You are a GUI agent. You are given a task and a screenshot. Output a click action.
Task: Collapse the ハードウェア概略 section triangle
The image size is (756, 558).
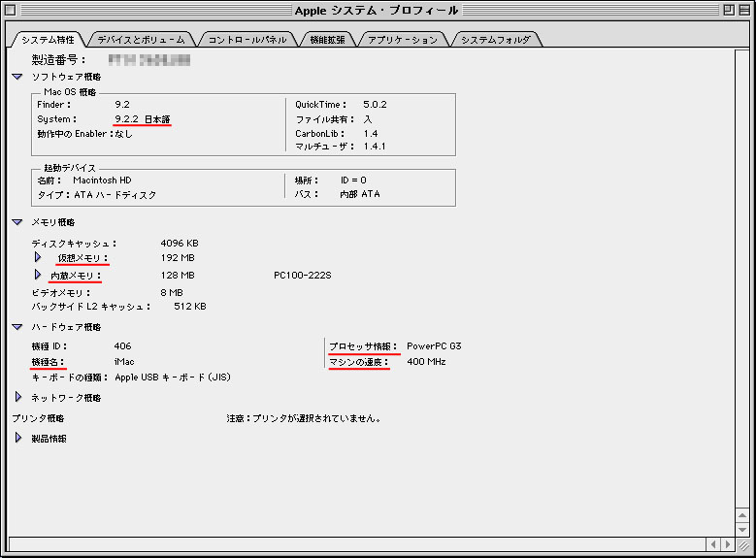point(17,327)
